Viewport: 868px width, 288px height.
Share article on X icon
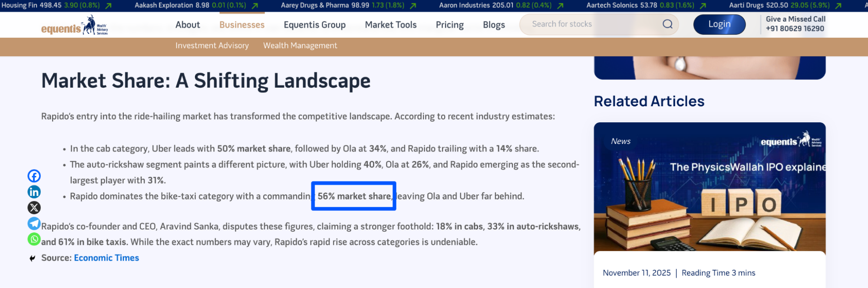(x=34, y=208)
